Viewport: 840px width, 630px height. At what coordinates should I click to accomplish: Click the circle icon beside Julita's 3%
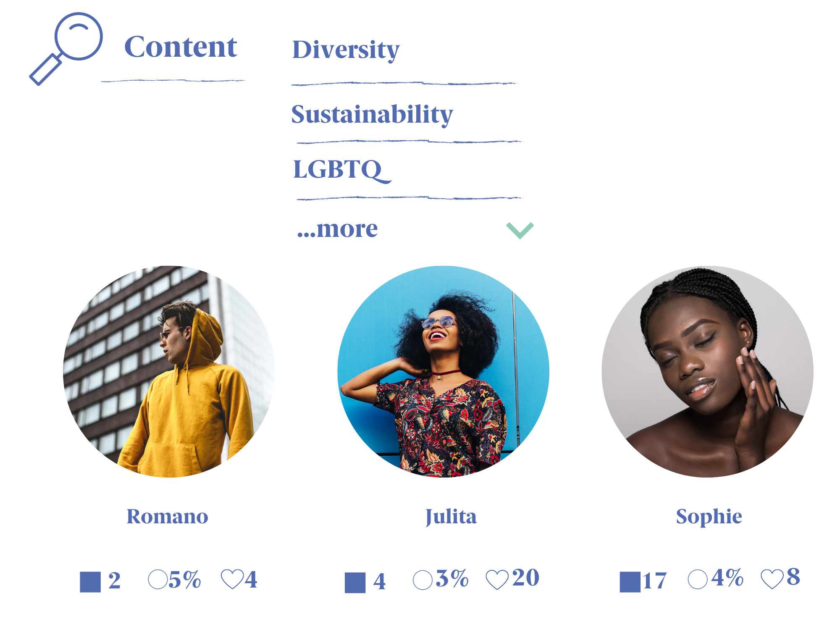(423, 580)
